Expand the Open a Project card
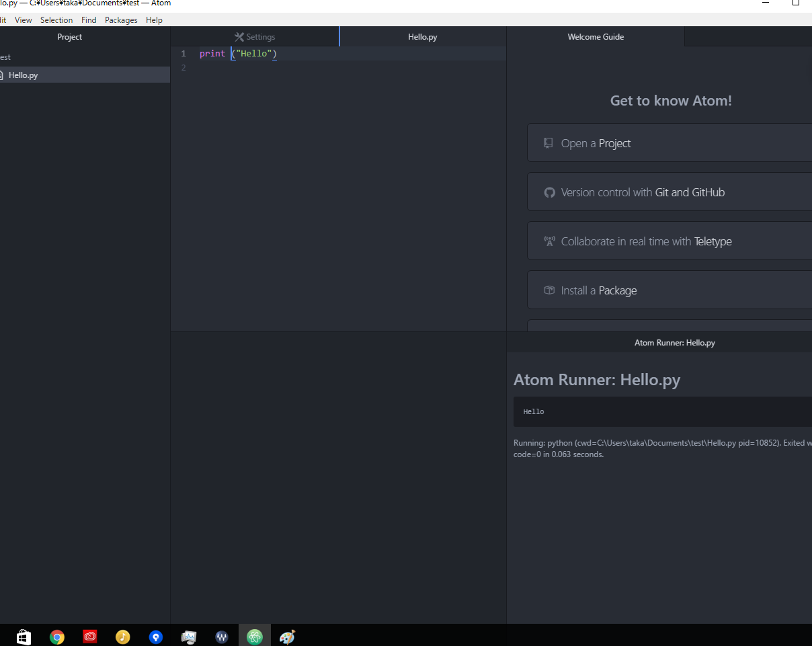 click(x=669, y=143)
